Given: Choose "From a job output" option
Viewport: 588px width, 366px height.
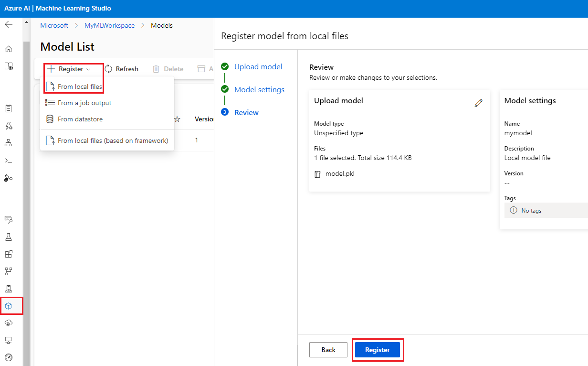Looking at the screenshot, I should (x=84, y=103).
